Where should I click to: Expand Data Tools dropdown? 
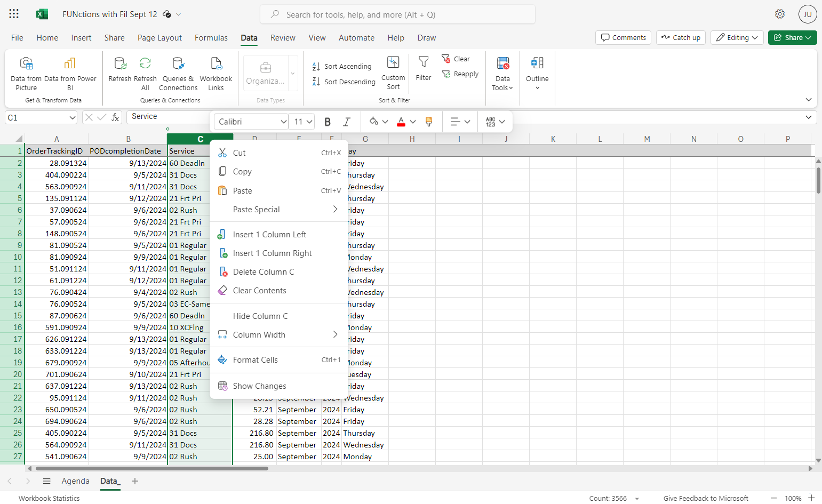point(502,74)
